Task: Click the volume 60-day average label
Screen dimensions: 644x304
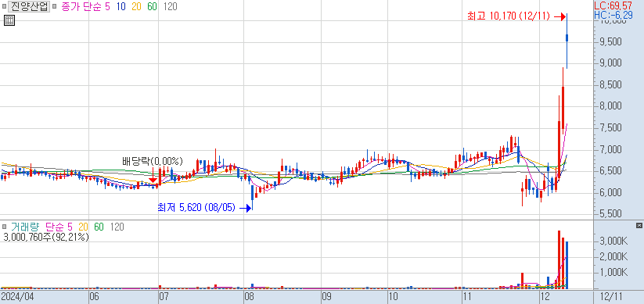Action: point(99,227)
